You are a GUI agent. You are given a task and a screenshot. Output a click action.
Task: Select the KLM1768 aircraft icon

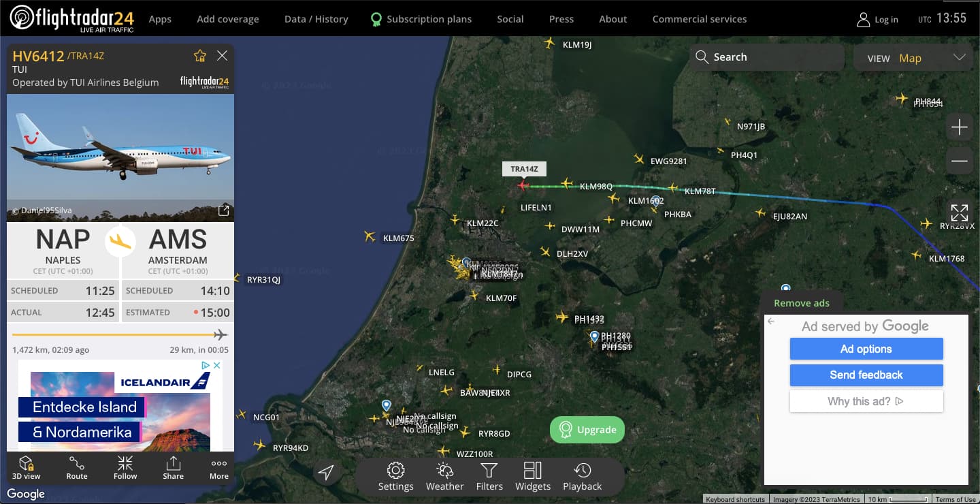(917, 255)
